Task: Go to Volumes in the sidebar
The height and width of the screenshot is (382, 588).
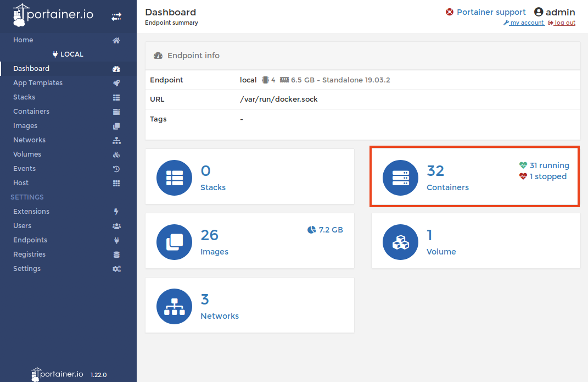Action: 27,154
